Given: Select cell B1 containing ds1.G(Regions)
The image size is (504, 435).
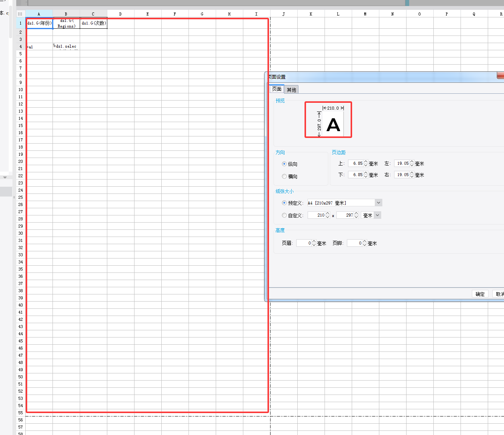Looking at the screenshot, I should [x=66, y=23].
